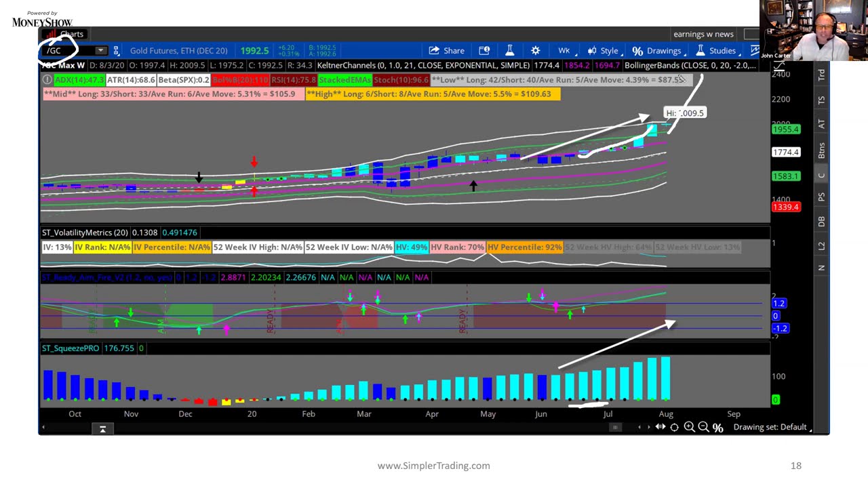Click the horizontal scrollbar thumb at chart bottom
Image resolution: width=868 pixels, height=488 pixels.
point(615,427)
